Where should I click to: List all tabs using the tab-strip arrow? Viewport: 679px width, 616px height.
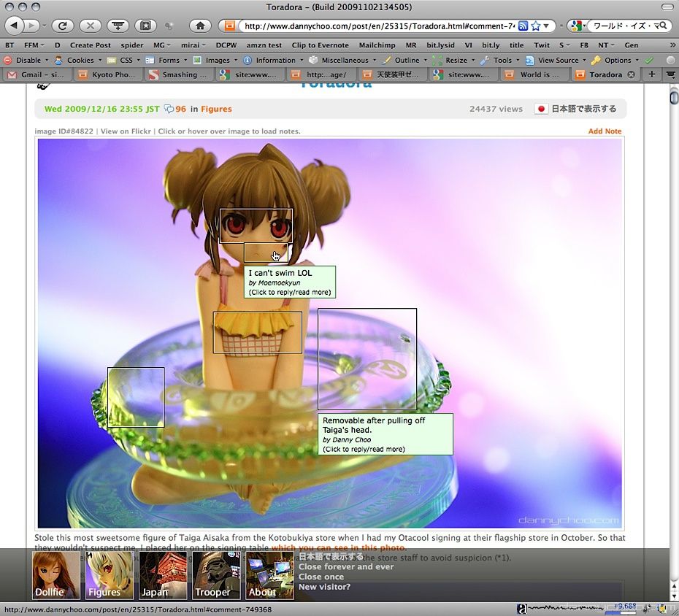[670, 74]
